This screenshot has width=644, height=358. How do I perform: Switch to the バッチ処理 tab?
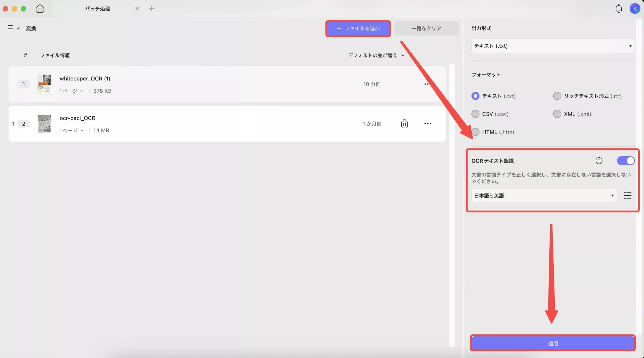pos(97,8)
